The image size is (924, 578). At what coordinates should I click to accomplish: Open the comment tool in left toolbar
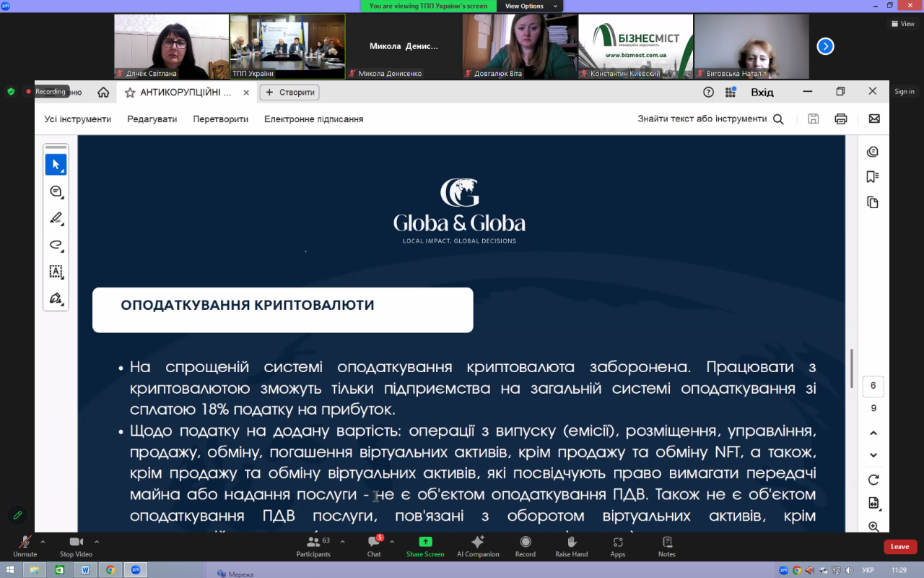(56, 191)
